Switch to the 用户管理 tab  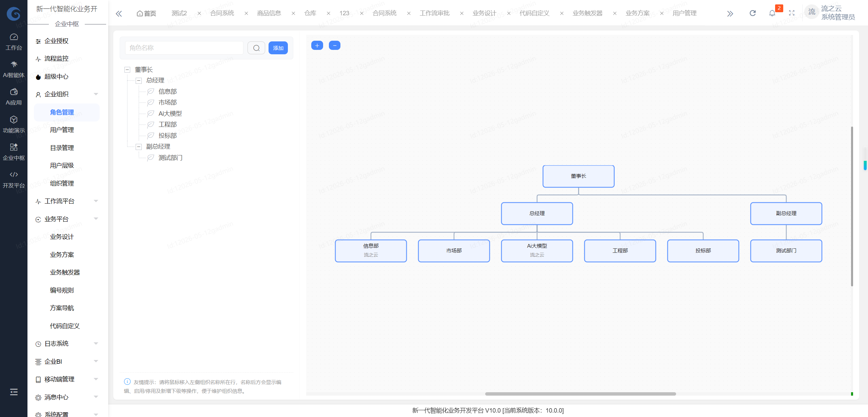[x=685, y=13]
